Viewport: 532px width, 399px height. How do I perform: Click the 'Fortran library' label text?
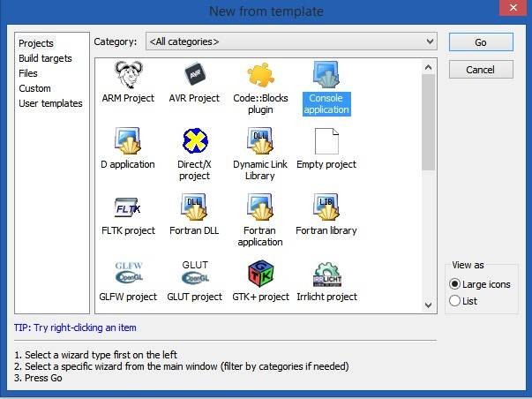326,230
